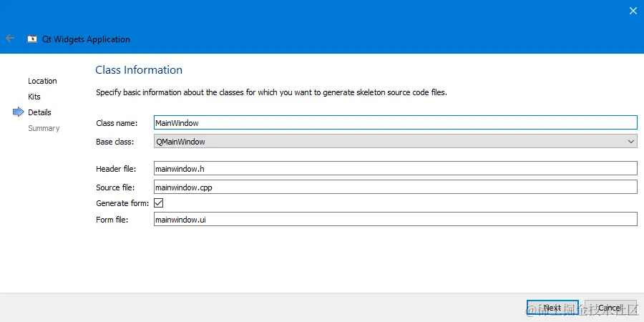Click the 'Specify basic information' description text

[271, 92]
